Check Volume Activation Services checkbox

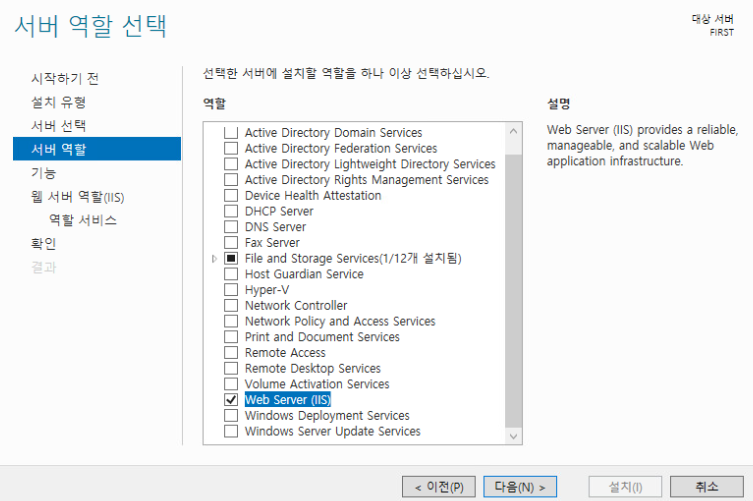click(231, 384)
